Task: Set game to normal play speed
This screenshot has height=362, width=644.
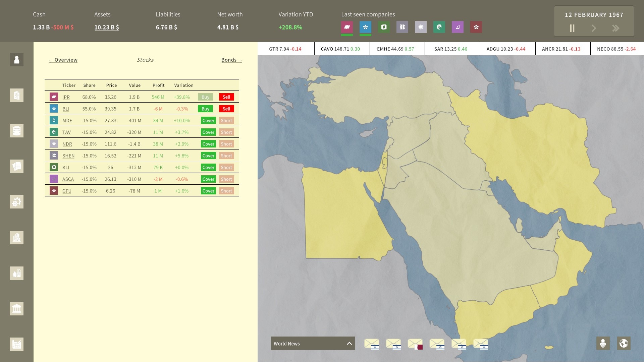Action: coord(594,28)
